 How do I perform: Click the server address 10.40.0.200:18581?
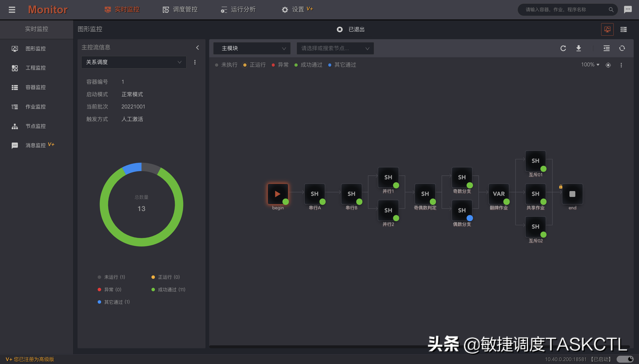[x=566, y=359]
